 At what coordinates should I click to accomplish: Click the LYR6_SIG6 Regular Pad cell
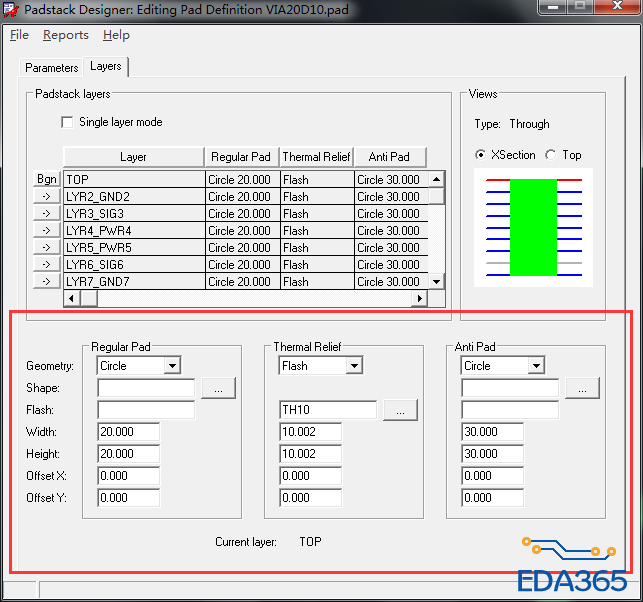pyautogui.click(x=243, y=265)
